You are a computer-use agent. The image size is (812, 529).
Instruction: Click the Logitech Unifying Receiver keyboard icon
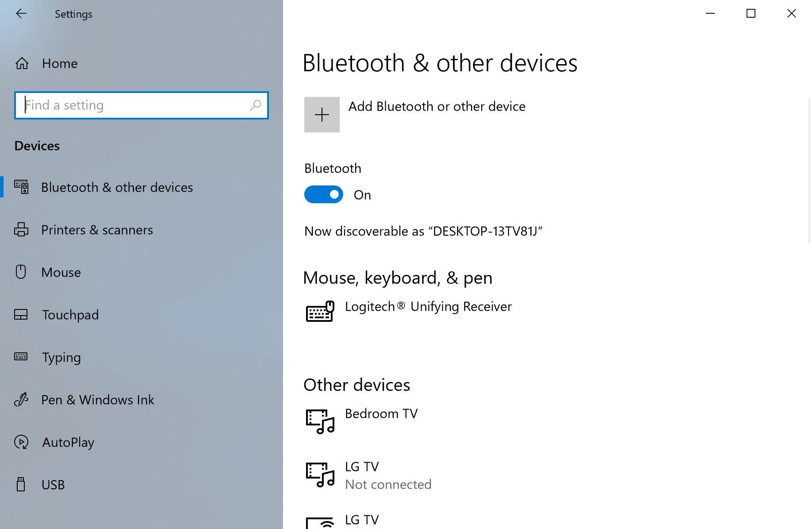pos(320,311)
